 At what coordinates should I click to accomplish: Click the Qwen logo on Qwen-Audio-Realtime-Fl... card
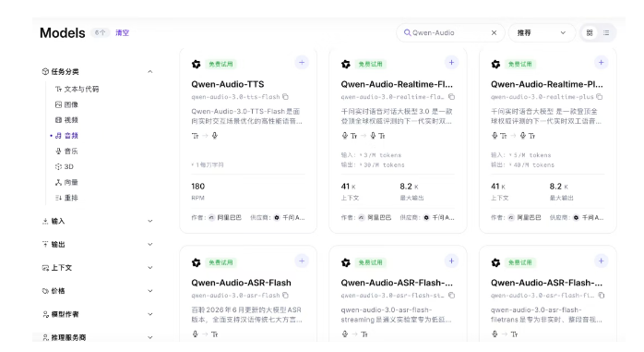point(346,64)
